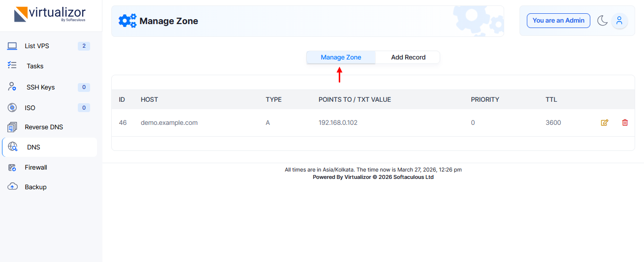644x262 pixels.
Task: Click the SSH Keys icon in sidebar
Action: point(12,87)
